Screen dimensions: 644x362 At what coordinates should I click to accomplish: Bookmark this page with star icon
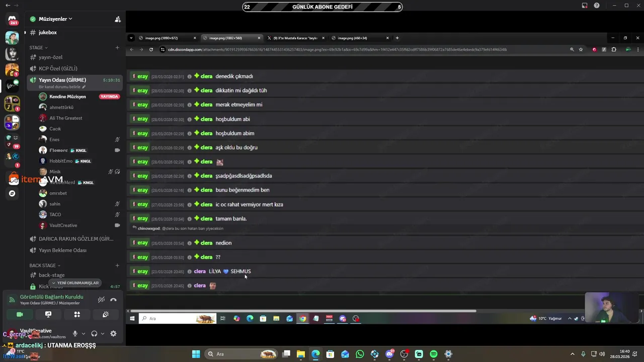click(581, 50)
